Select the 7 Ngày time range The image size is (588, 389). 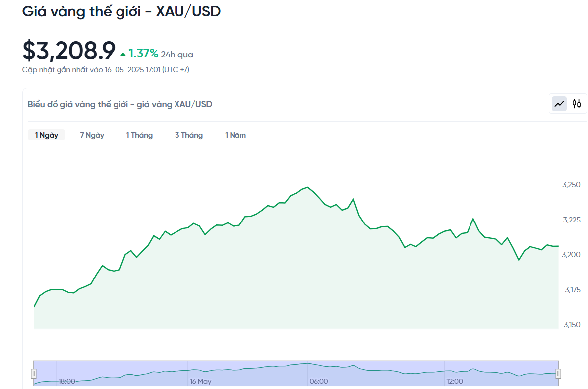pyautogui.click(x=92, y=135)
